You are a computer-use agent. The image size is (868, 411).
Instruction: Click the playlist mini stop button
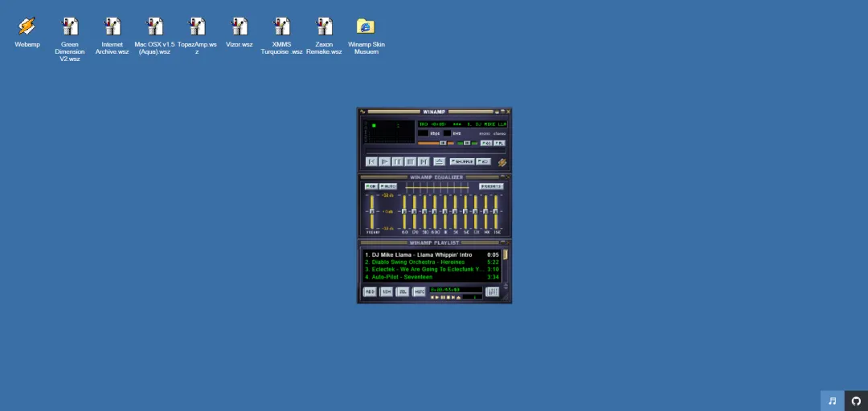tap(448, 297)
